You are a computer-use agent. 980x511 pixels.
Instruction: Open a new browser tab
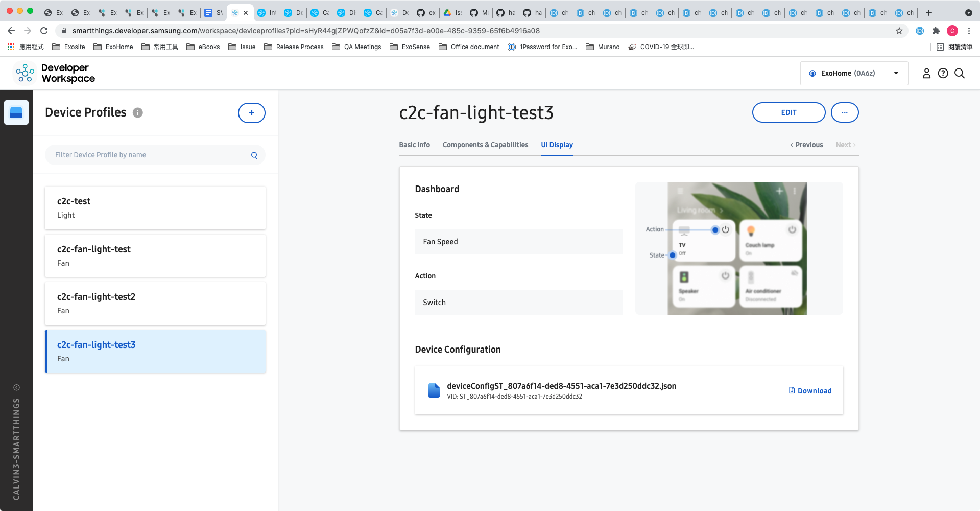(x=929, y=12)
